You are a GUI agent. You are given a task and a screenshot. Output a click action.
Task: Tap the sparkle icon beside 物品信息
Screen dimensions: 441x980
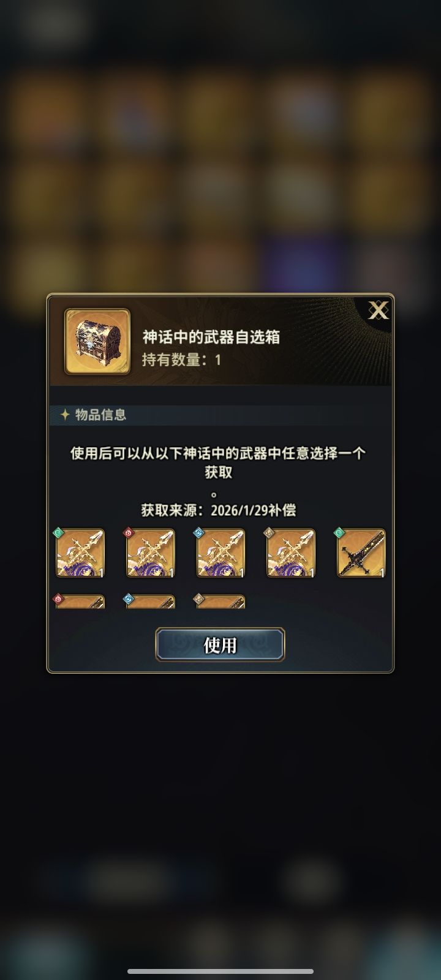click(x=65, y=415)
